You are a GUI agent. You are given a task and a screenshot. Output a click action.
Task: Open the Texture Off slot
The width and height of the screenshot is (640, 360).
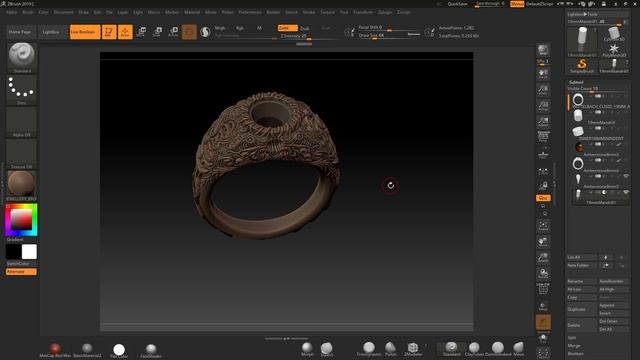22,154
